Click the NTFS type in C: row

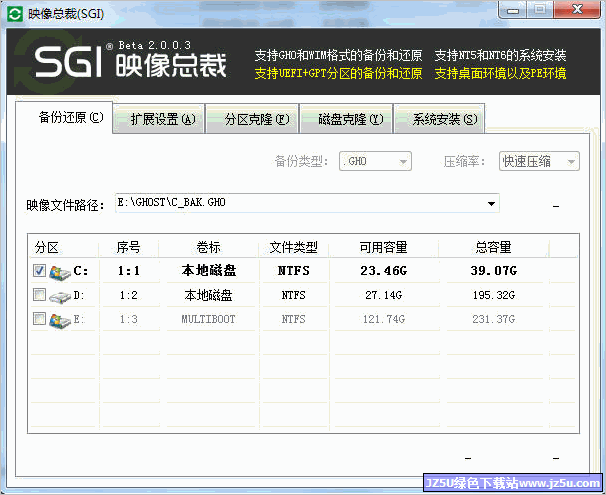[294, 271]
